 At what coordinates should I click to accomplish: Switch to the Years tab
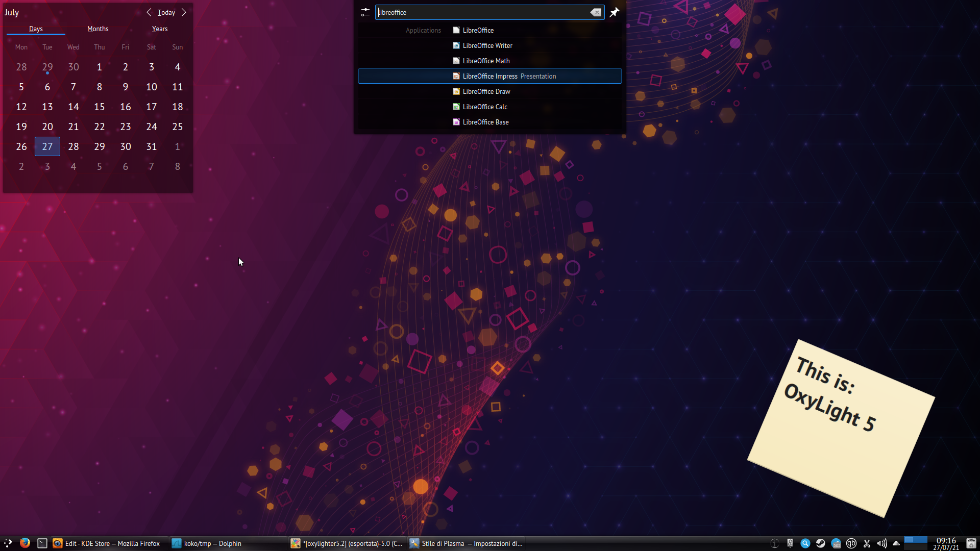tap(160, 29)
